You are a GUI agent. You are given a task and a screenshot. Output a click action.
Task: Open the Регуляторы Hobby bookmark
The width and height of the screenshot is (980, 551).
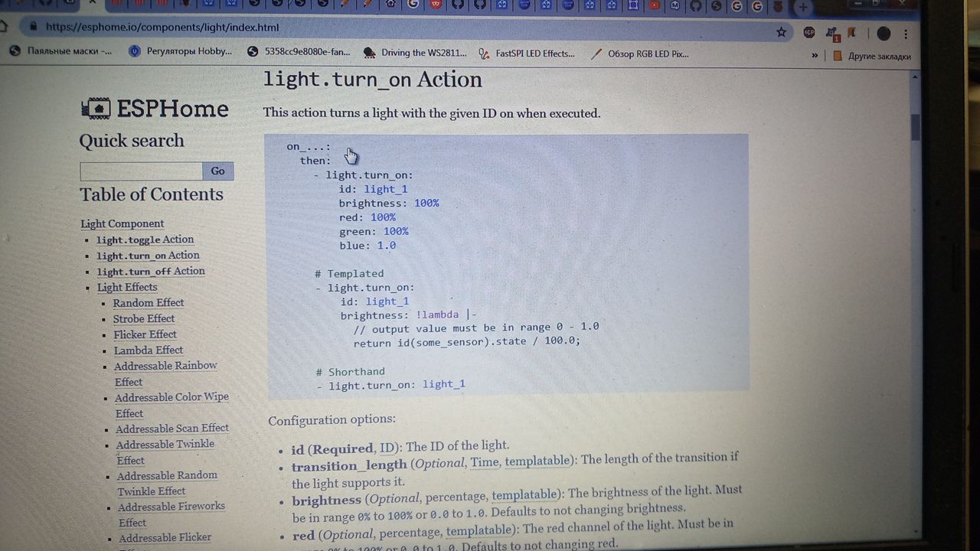tap(181, 51)
